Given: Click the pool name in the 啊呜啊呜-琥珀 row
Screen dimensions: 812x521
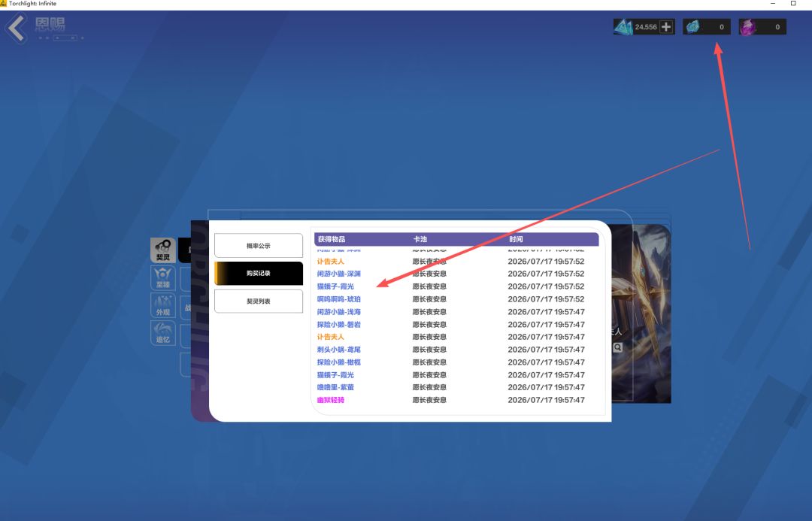Looking at the screenshot, I should click(x=429, y=299).
